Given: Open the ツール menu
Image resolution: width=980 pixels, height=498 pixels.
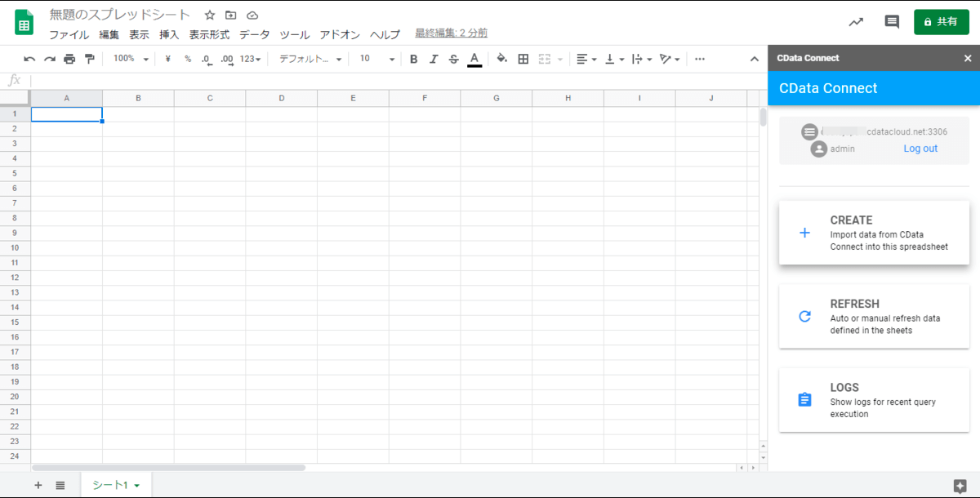Looking at the screenshot, I should [x=295, y=35].
